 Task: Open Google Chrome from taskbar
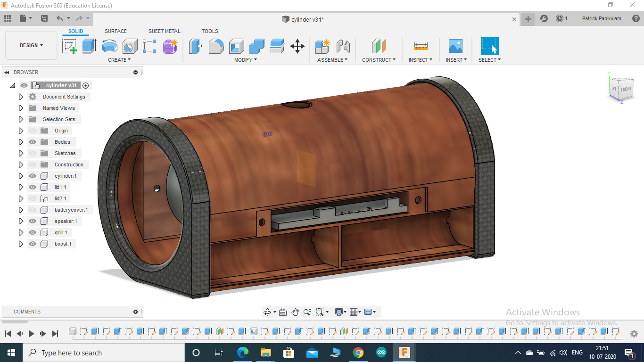pyautogui.click(x=358, y=353)
